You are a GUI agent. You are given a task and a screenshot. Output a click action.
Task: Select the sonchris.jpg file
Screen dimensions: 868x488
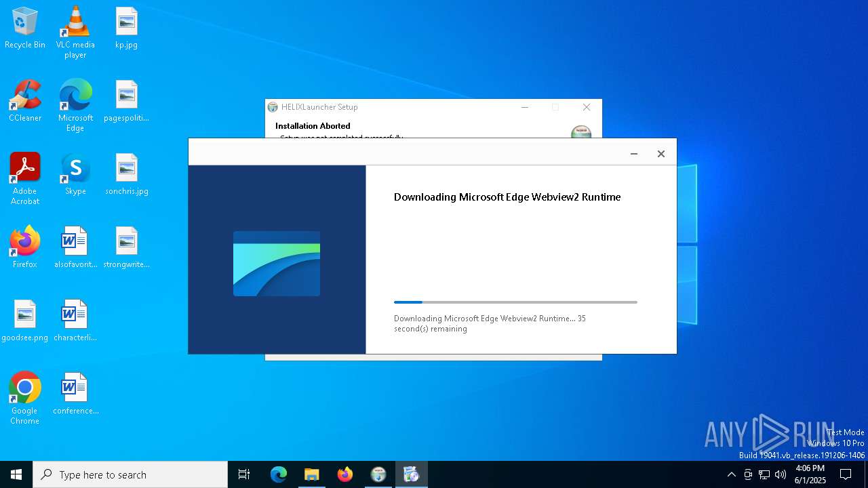pos(126,174)
